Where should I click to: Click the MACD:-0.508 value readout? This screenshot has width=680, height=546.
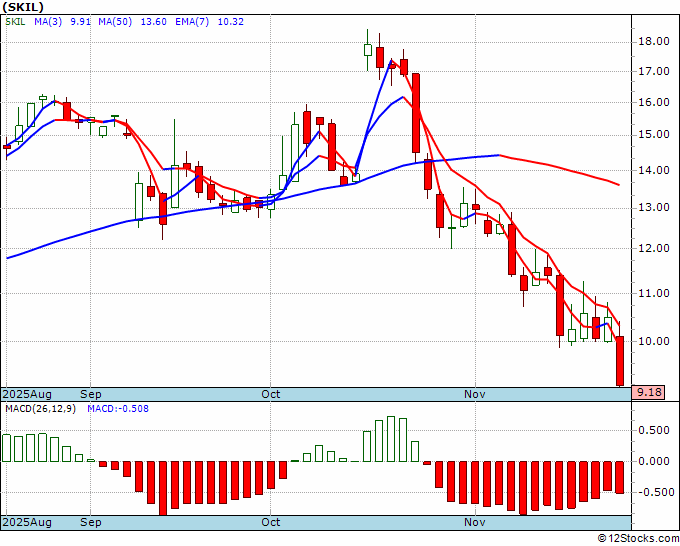coord(118,409)
